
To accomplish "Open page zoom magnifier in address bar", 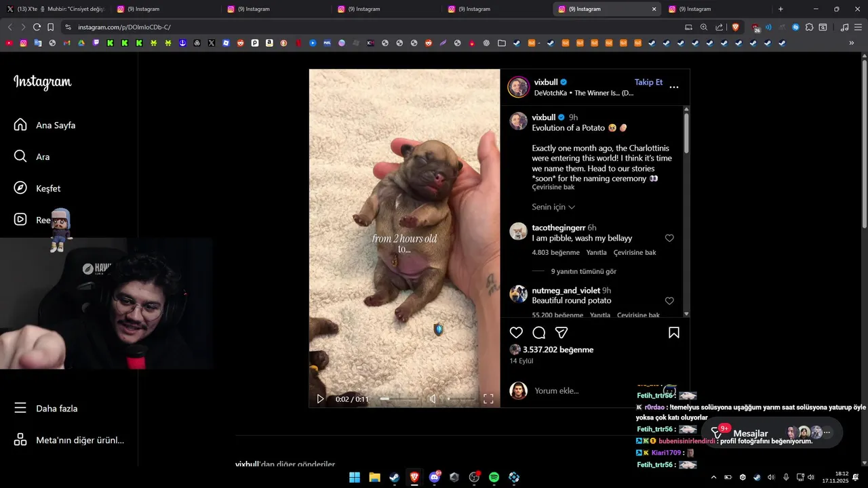I will (x=704, y=27).
